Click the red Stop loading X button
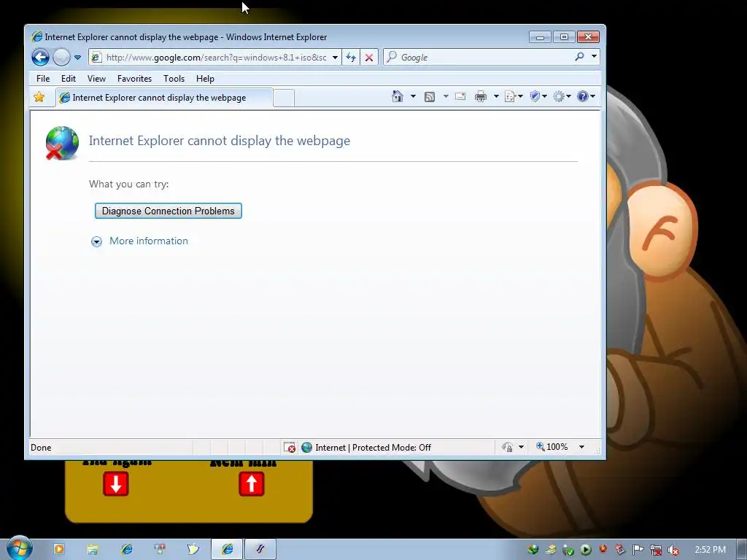Screen dimensions: 747x560 click(x=369, y=58)
